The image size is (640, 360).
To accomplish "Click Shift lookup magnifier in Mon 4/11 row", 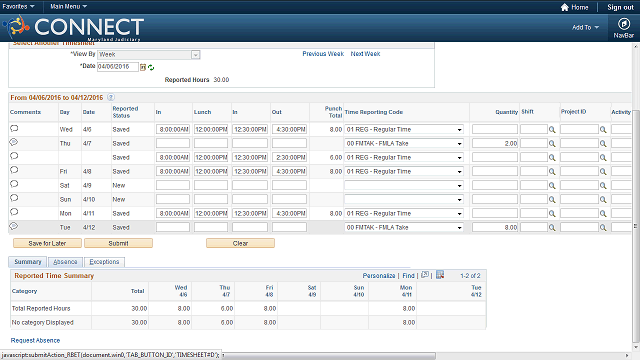I will [x=552, y=214].
